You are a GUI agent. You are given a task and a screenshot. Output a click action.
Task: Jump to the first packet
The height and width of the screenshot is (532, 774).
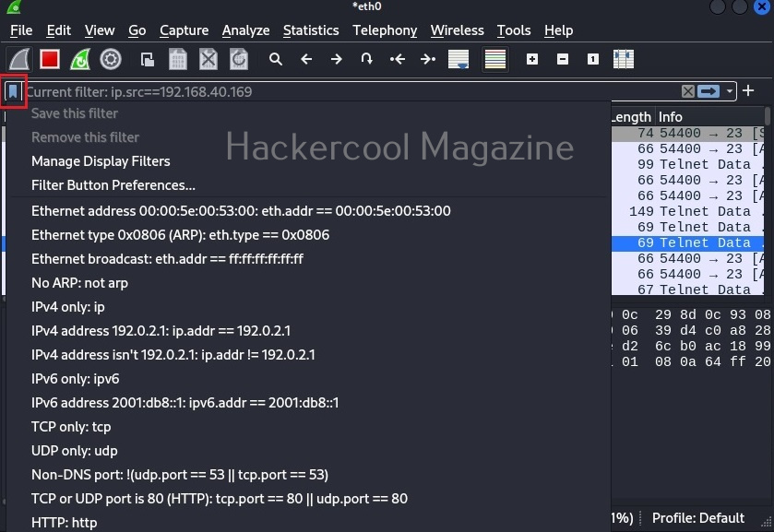(x=398, y=60)
